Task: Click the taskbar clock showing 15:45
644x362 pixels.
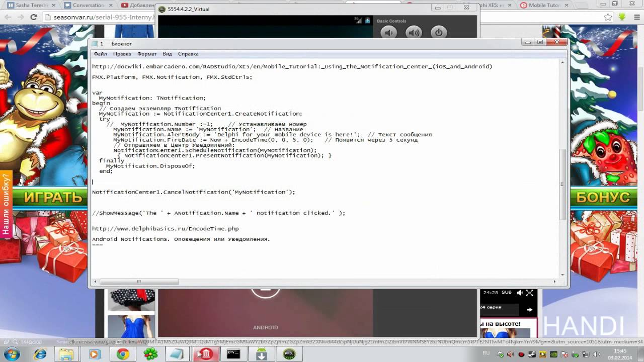Action: pos(620,354)
